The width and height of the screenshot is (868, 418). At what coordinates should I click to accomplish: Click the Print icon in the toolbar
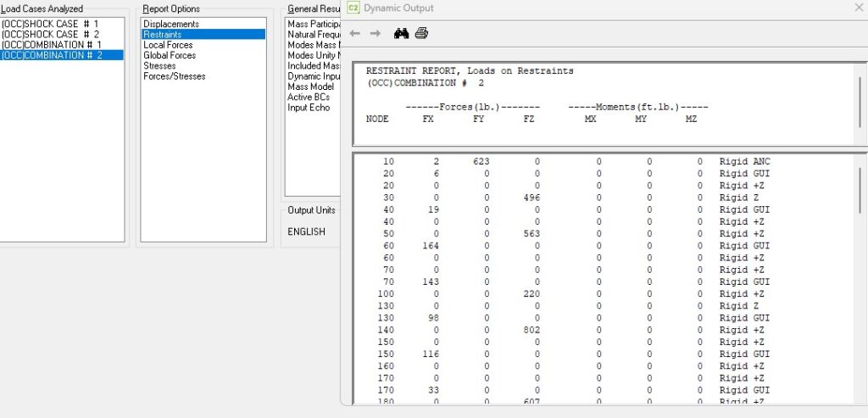pyautogui.click(x=421, y=33)
